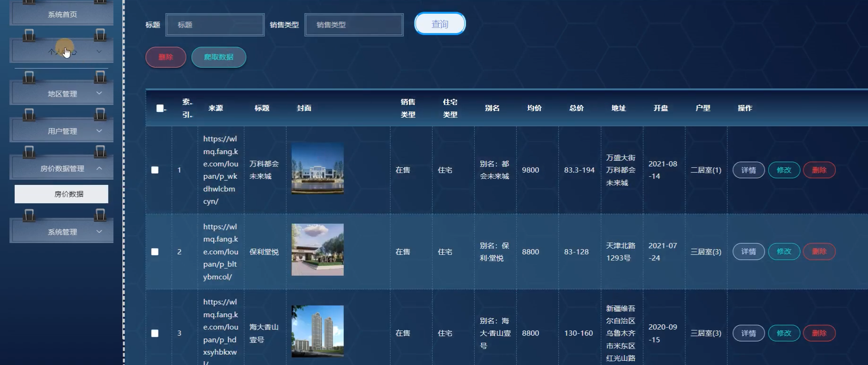The width and height of the screenshot is (868, 365).
Task: Type in the 标题 search input field
Action: click(215, 25)
